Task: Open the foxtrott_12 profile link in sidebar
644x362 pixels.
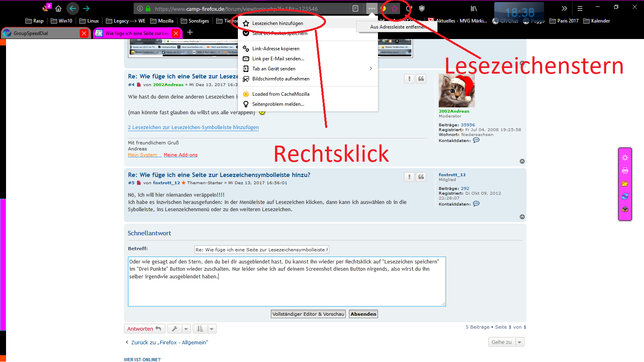Action: (452, 175)
